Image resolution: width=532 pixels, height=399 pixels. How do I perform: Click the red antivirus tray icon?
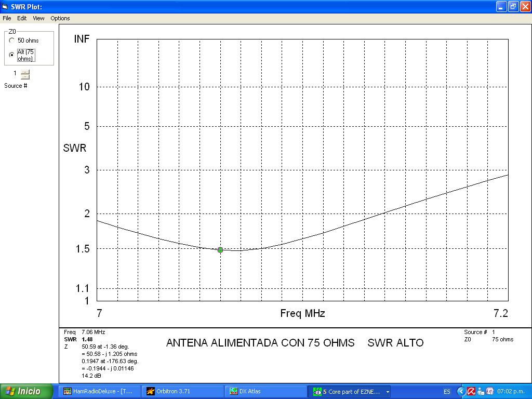(471, 391)
